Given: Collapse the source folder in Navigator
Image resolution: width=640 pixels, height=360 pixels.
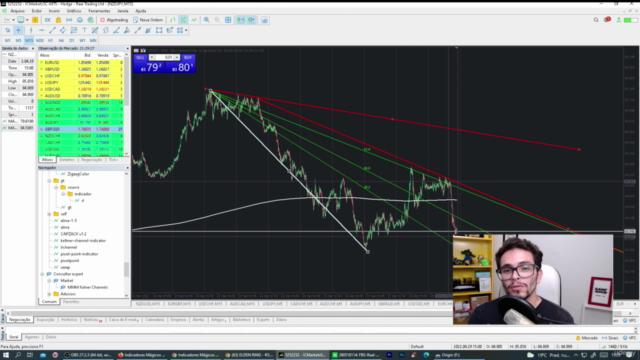Looking at the screenshot, I should pyautogui.click(x=56, y=187).
